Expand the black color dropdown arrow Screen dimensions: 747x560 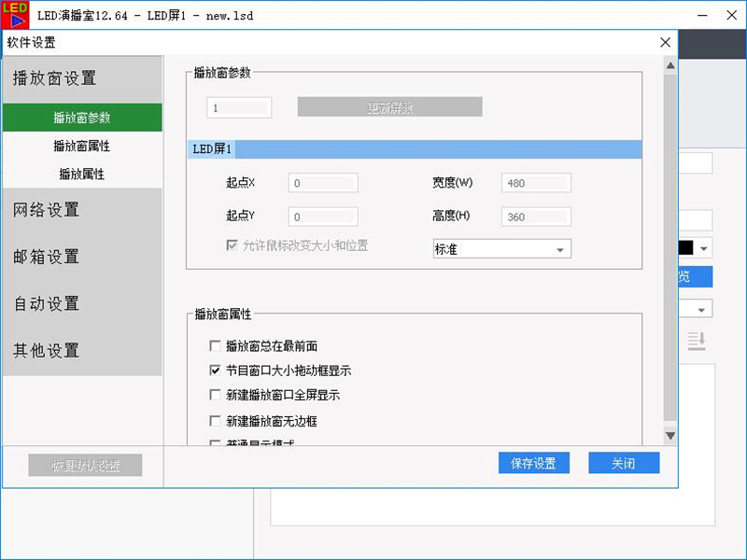pos(703,248)
